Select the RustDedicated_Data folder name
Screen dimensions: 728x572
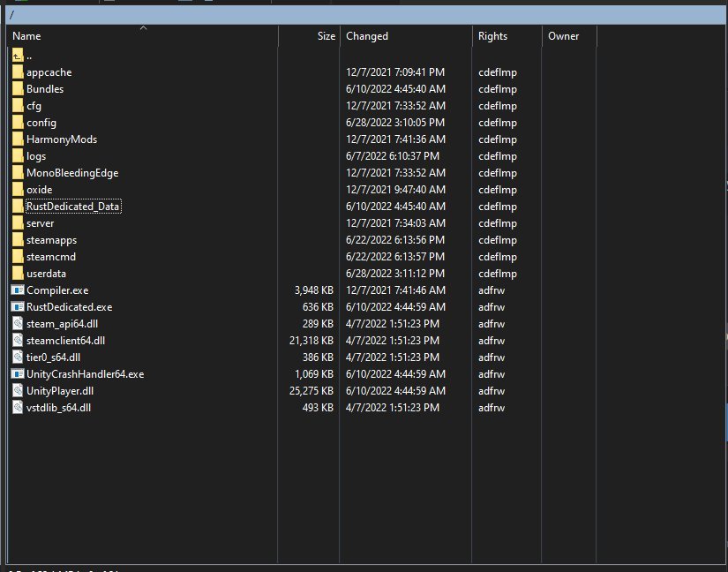73,207
